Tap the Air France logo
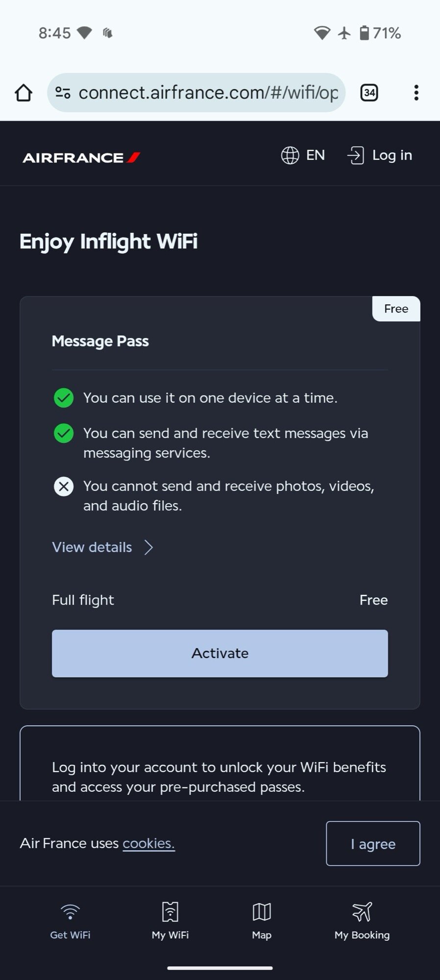 [x=81, y=157]
